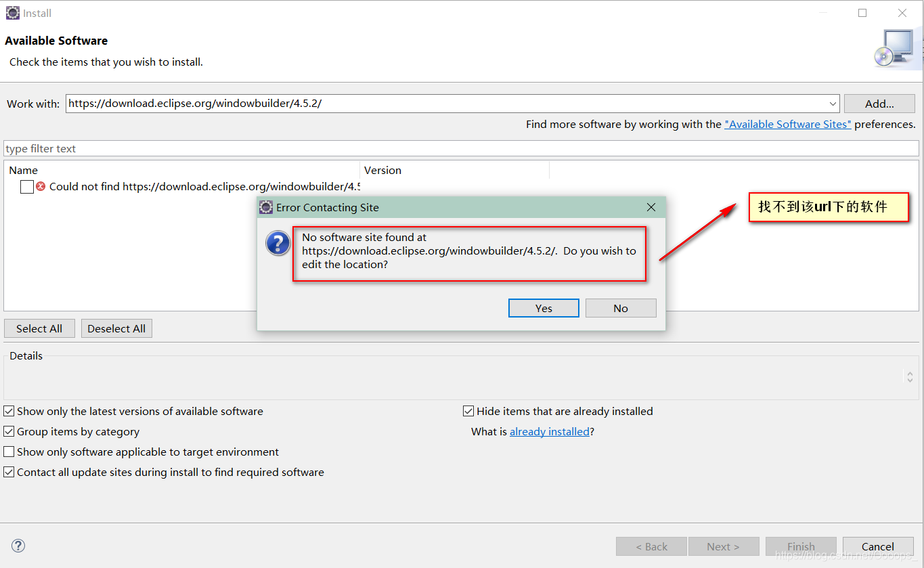Click the Details scroll stepper arrows
This screenshot has width=924, height=568.
[910, 377]
